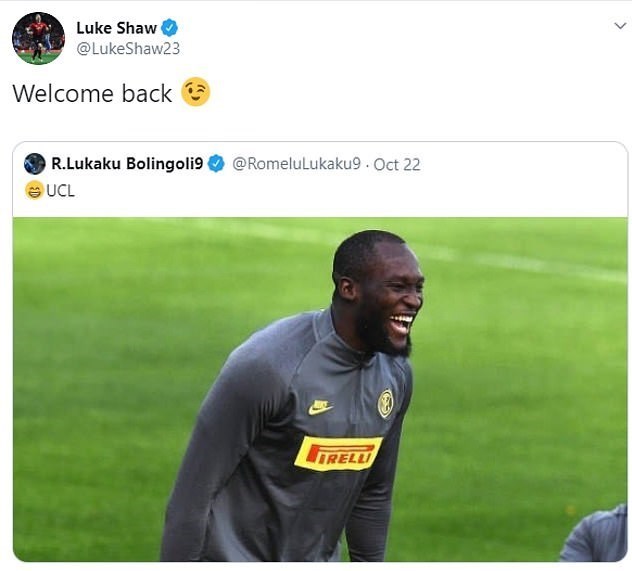Open the @LukeShaw23 handle link
Image resolution: width=632 pixels, height=571 pixels.
point(128,49)
